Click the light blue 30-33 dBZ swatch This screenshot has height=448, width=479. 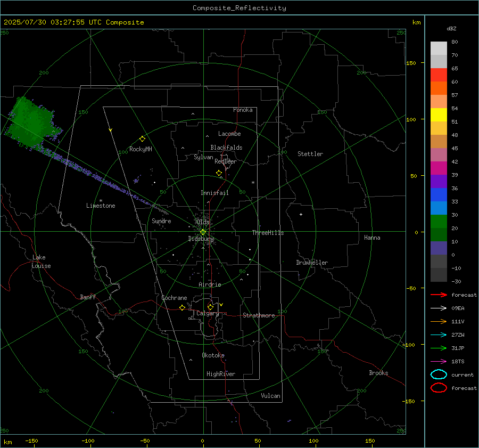(439, 208)
